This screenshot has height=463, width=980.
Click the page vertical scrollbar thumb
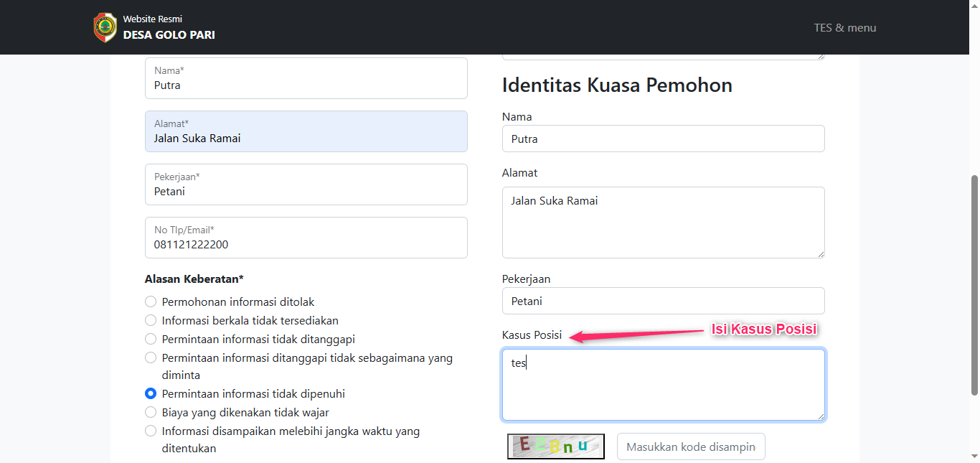pyautogui.click(x=974, y=284)
